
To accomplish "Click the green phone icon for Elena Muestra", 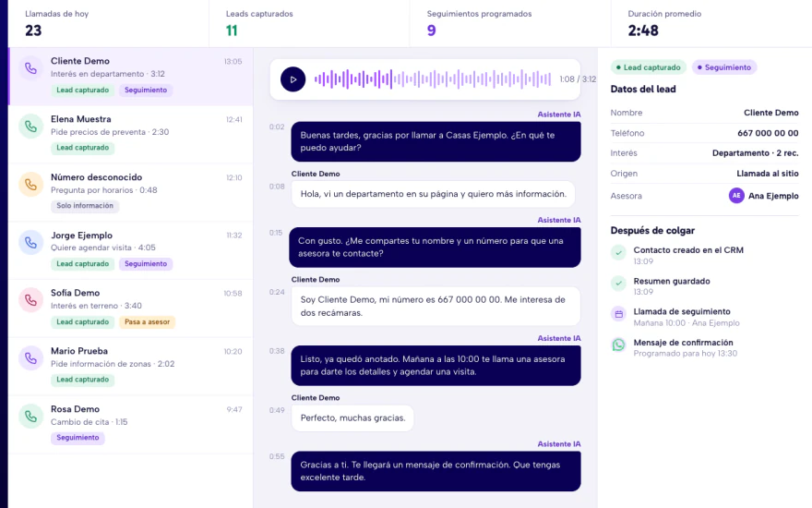I will (30, 127).
